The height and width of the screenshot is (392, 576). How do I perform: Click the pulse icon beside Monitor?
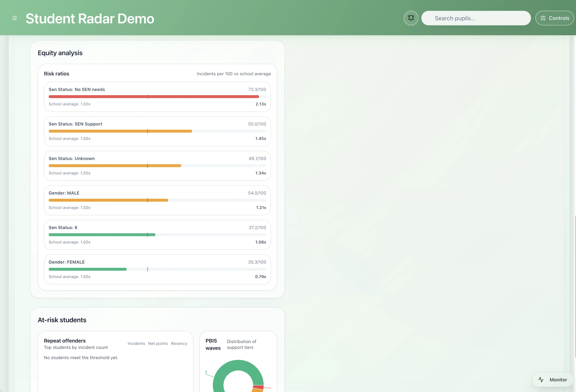pos(541,379)
